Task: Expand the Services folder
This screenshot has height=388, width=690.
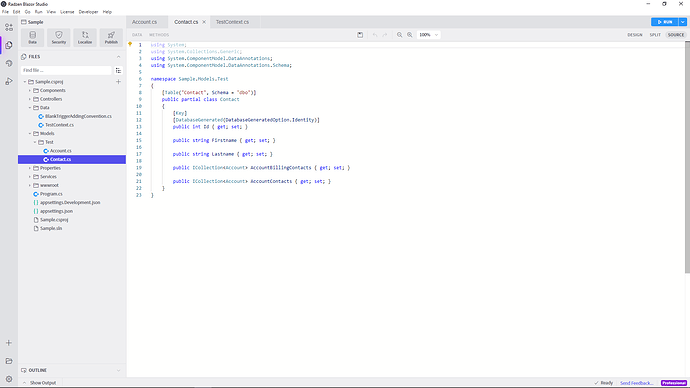Action: [30, 177]
